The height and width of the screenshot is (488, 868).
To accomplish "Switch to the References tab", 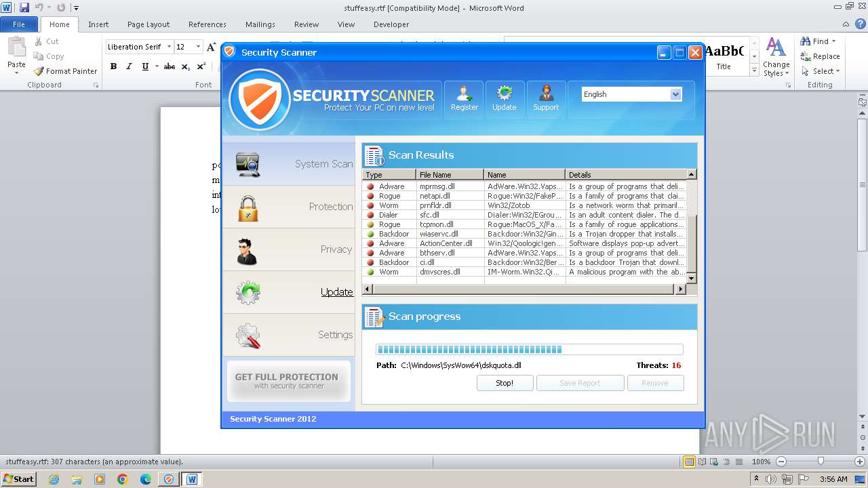I will point(208,24).
